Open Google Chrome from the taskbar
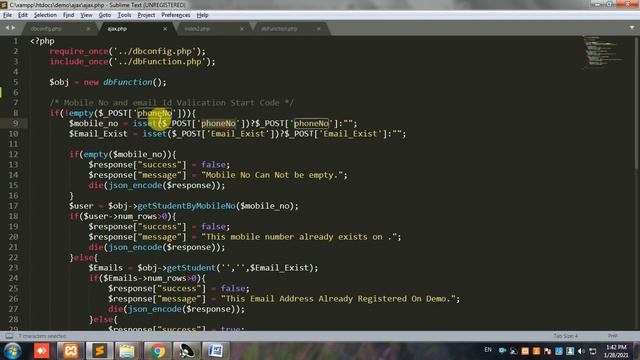The height and width of the screenshot is (360, 640). (157, 351)
